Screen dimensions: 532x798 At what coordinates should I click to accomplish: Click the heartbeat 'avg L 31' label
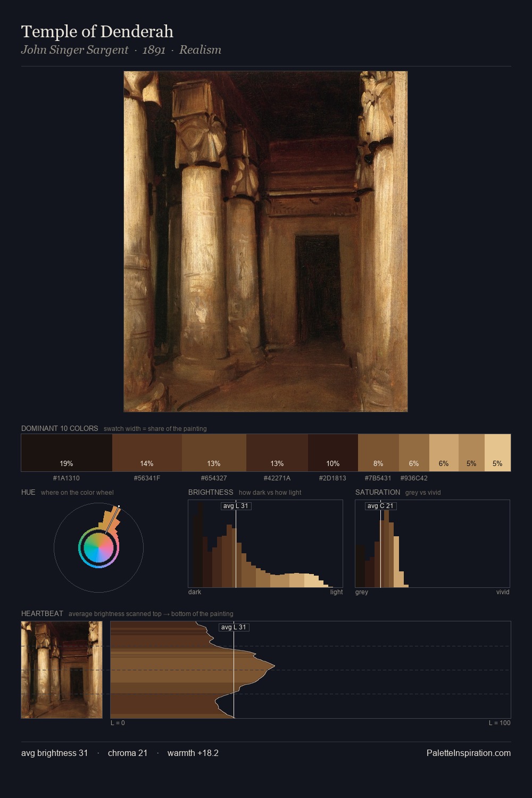[234, 627]
